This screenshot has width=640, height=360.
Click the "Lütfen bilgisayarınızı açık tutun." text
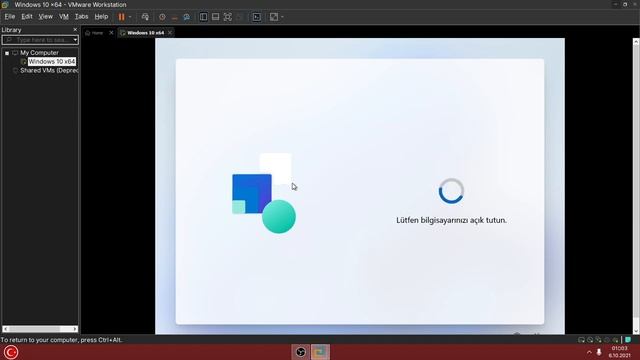(451, 220)
